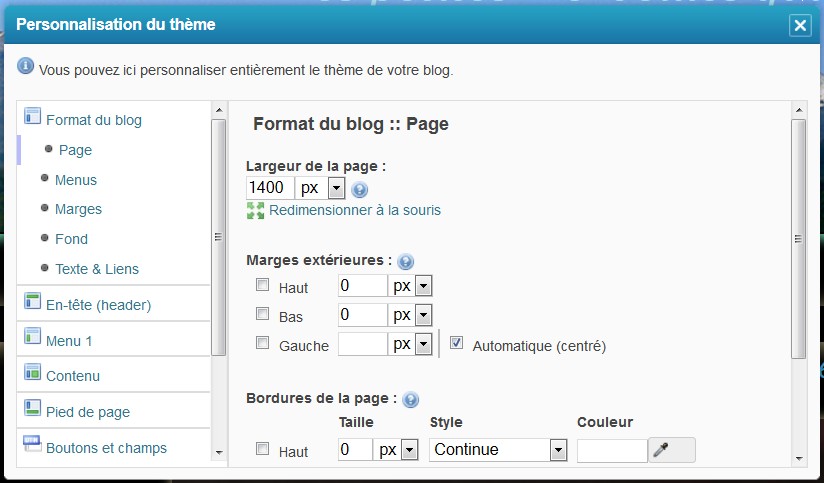Enable the Haut outer margin checkbox
This screenshot has height=483, width=824.
(263, 286)
